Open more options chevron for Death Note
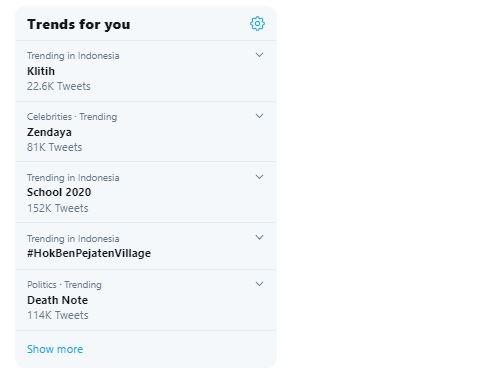Viewport: 485px width, 371px height. (x=259, y=284)
